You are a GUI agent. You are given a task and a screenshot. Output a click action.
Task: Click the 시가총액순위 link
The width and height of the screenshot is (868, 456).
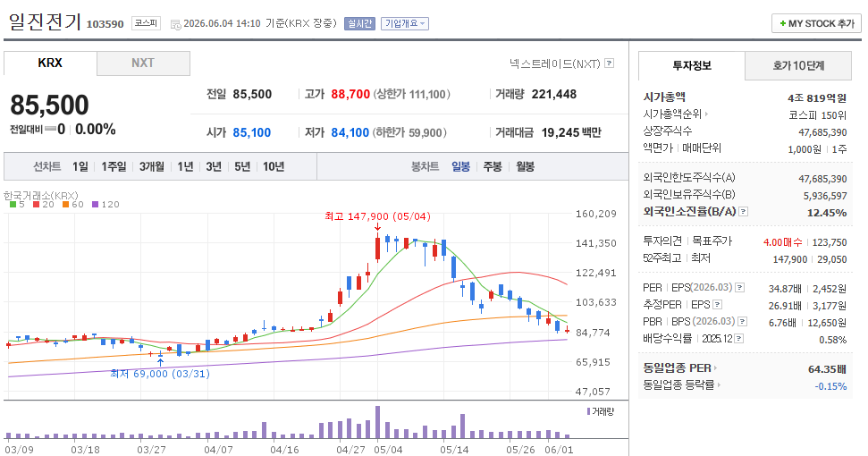pyautogui.click(x=672, y=114)
